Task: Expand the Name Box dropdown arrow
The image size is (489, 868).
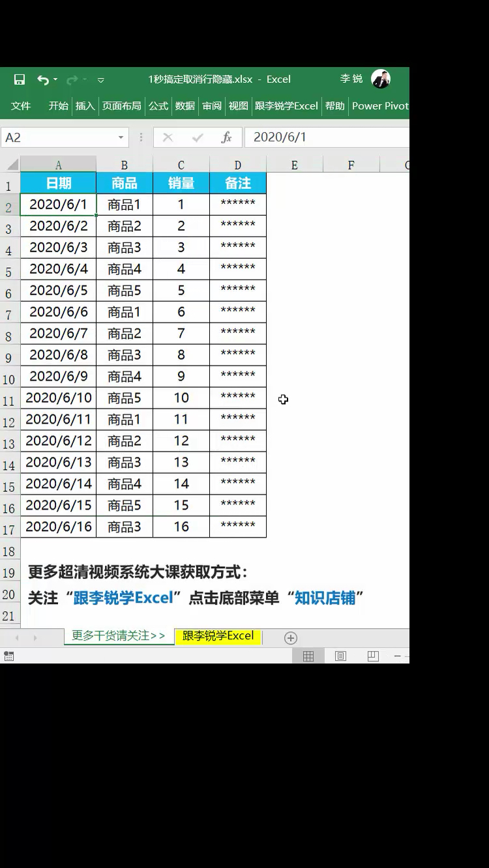Action: 121,137
